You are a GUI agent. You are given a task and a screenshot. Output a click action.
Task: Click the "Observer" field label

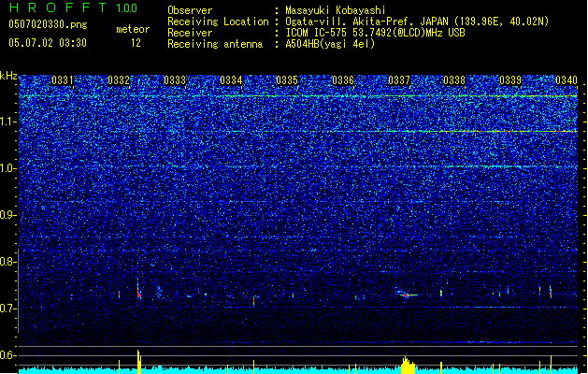pyautogui.click(x=190, y=10)
